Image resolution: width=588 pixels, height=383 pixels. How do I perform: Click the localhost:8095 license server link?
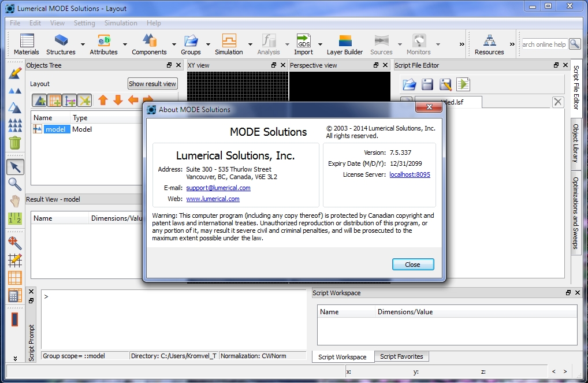[410, 174]
